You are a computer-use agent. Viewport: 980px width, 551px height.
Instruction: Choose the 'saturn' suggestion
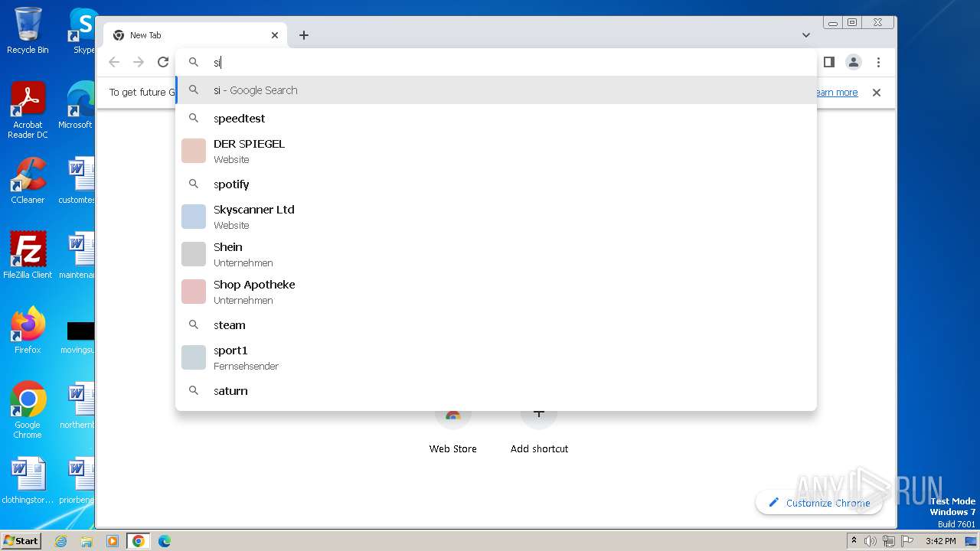496,391
